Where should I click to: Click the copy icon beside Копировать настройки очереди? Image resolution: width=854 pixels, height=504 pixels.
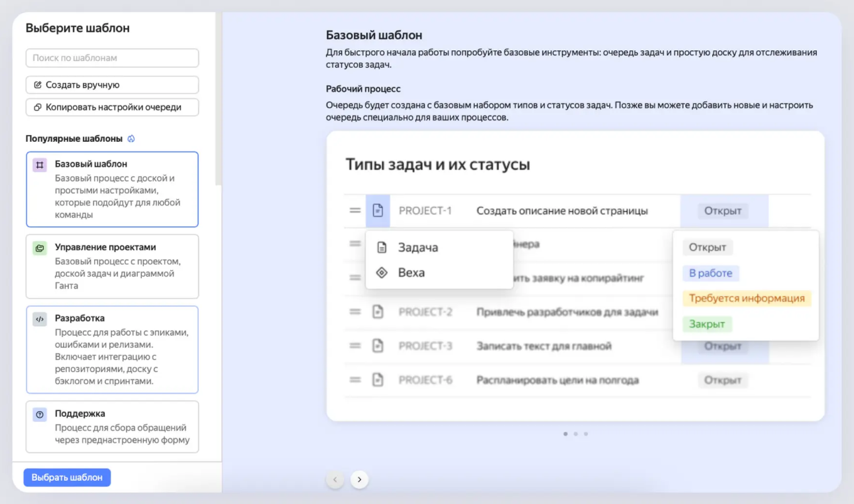(39, 107)
